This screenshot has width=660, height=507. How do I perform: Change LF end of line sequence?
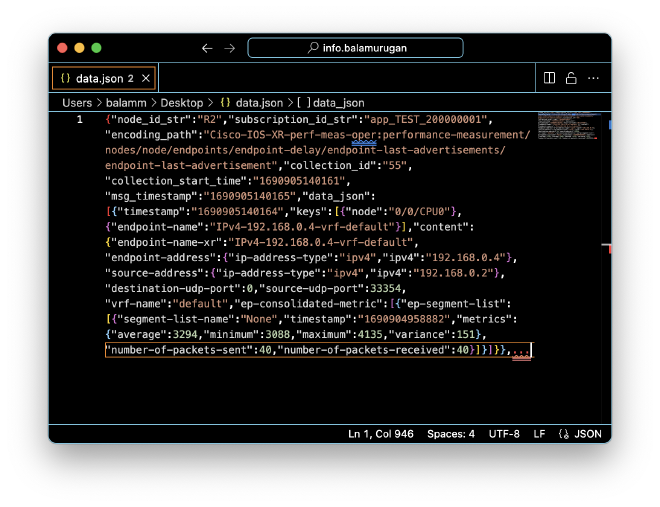(x=539, y=434)
